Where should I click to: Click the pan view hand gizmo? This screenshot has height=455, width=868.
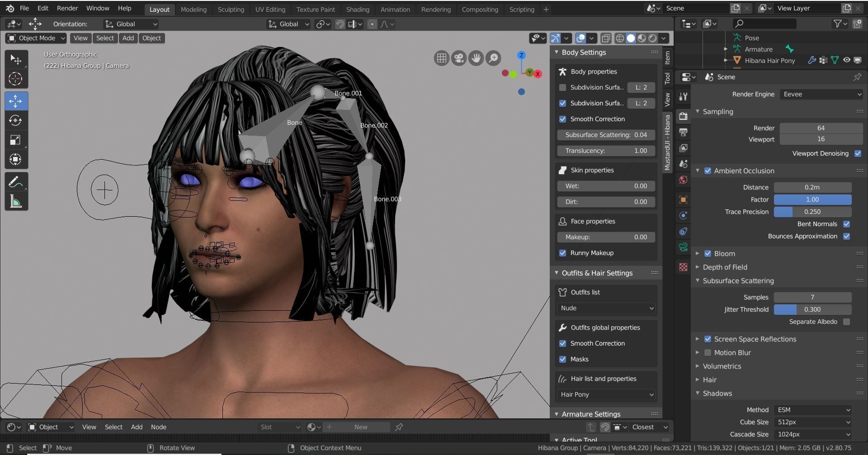tap(476, 58)
